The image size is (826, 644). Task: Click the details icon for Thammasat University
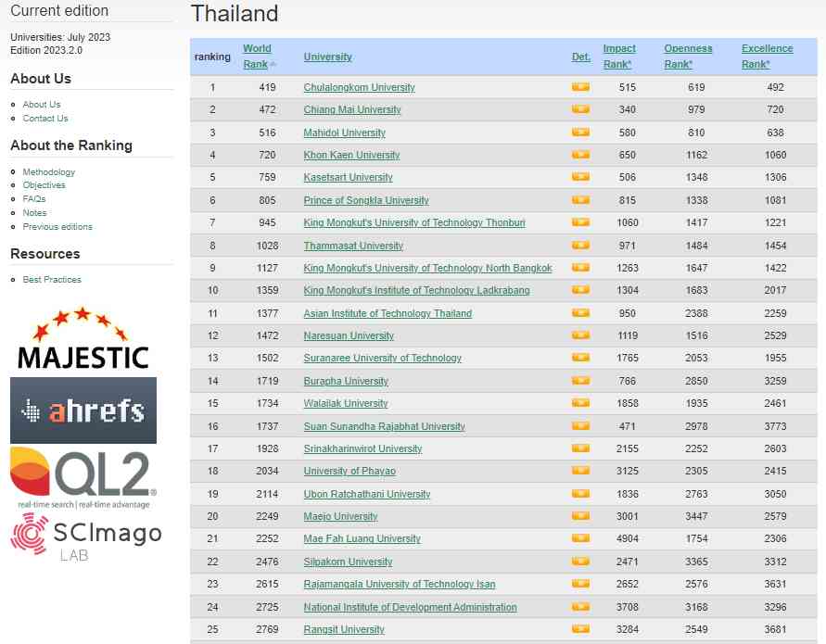click(580, 246)
